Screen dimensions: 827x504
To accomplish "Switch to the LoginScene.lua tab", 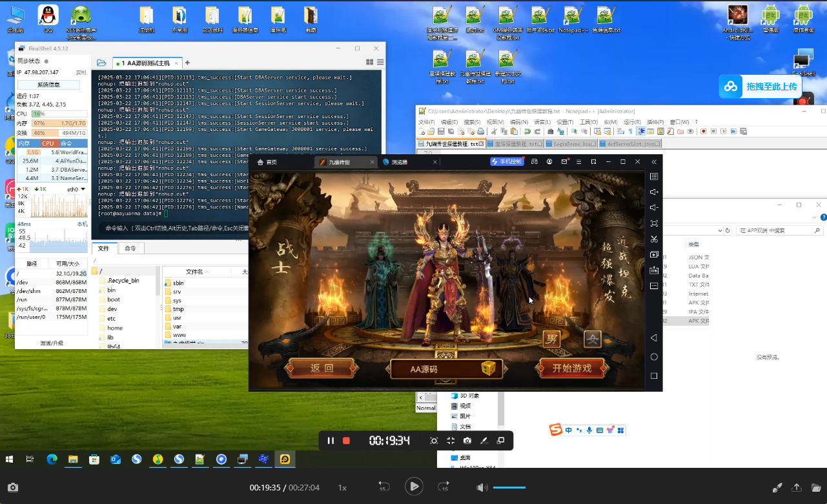I will (571, 144).
